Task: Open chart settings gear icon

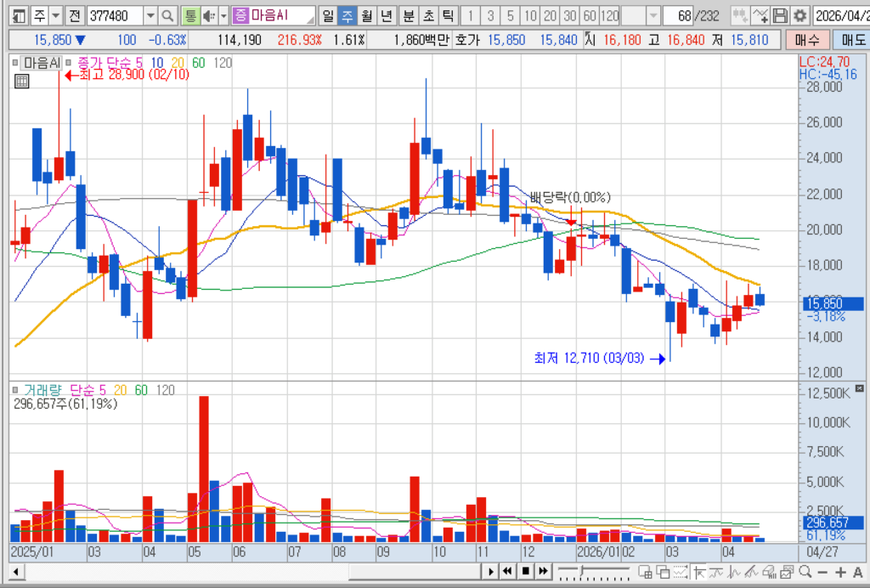Action: 799,15
